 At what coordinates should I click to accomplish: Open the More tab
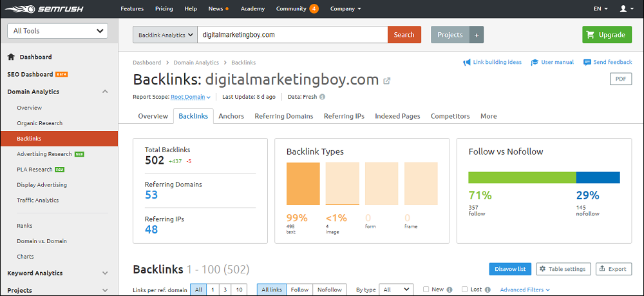pos(488,116)
